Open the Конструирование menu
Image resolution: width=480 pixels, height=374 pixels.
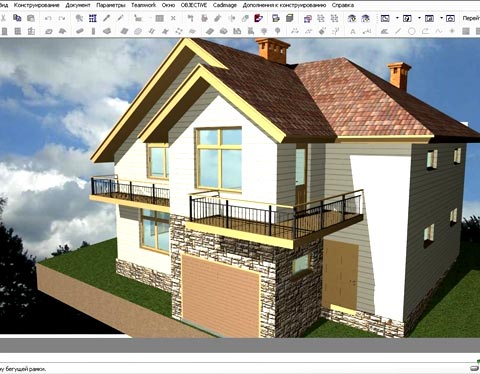click(x=37, y=5)
